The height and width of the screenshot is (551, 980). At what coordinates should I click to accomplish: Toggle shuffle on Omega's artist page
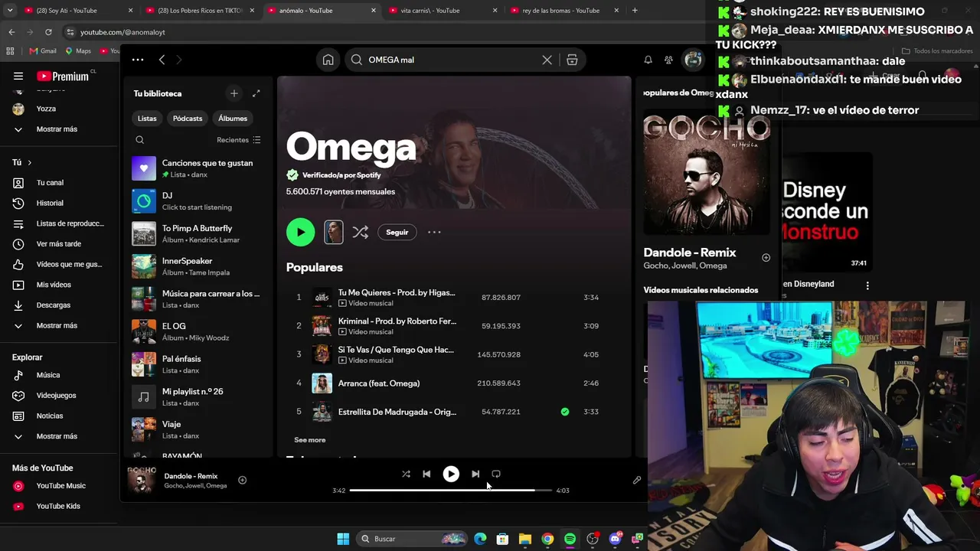[x=361, y=232]
